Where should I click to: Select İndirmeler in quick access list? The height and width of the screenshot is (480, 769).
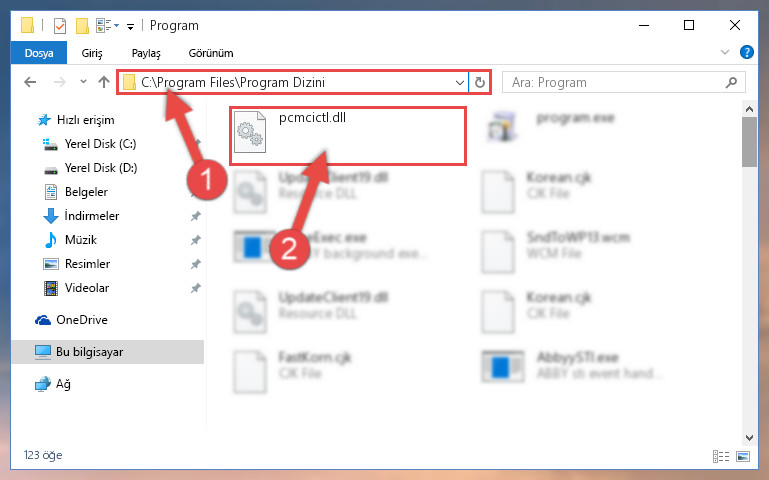[x=92, y=216]
